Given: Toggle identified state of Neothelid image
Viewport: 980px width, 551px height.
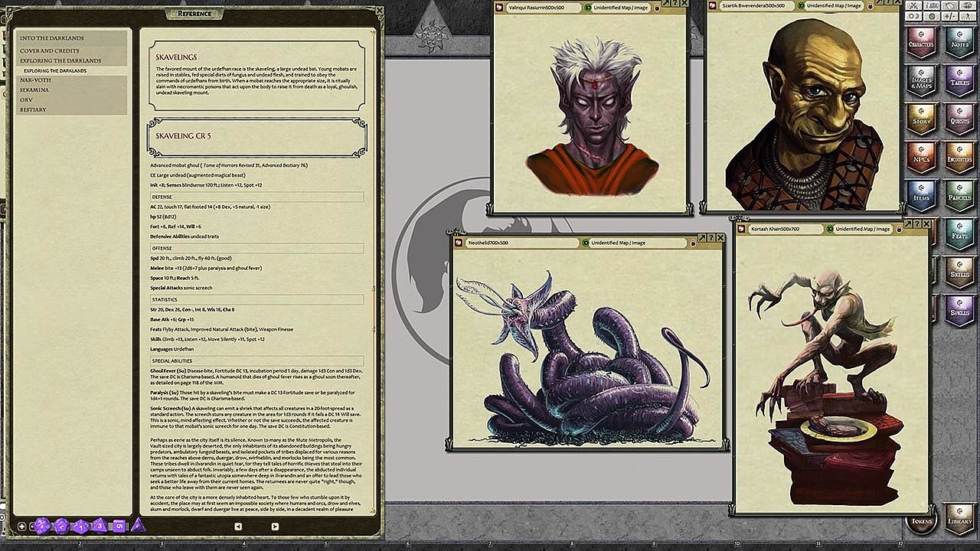Looking at the screenshot, I should 586,243.
